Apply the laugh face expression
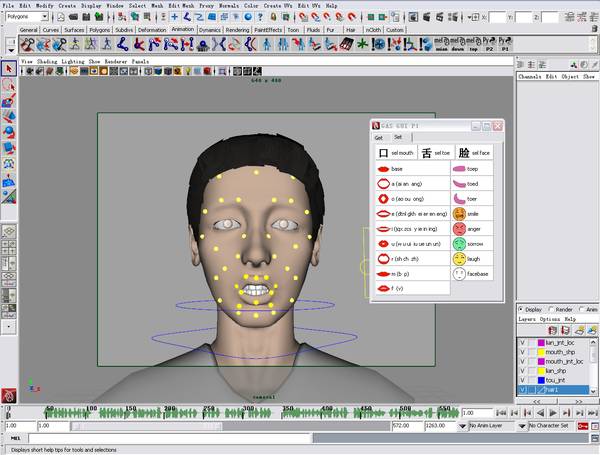The width and height of the screenshot is (600, 455). click(459, 259)
